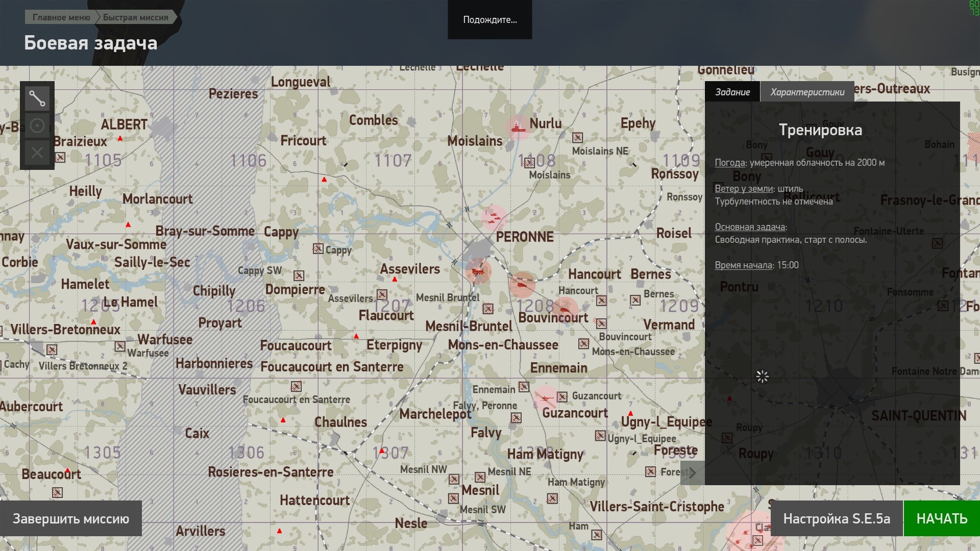Click the red artillery marker north of PERONNE
Viewport: 980px width, 551px height.
click(x=494, y=218)
